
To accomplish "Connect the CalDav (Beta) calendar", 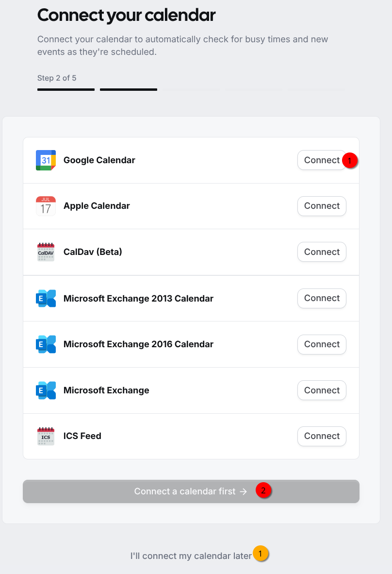I will click(322, 252).
